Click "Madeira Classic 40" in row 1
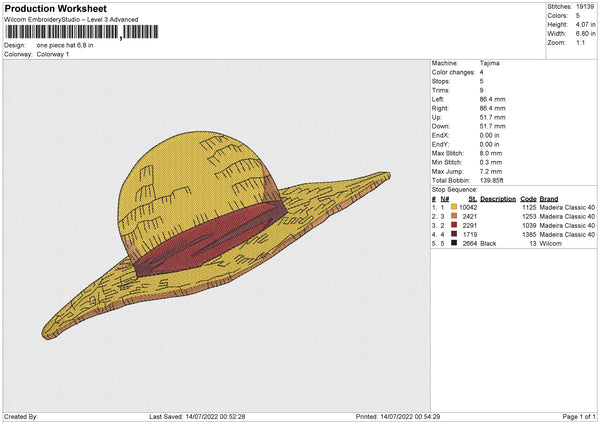600x424 pixels. (x=567, y=207)
